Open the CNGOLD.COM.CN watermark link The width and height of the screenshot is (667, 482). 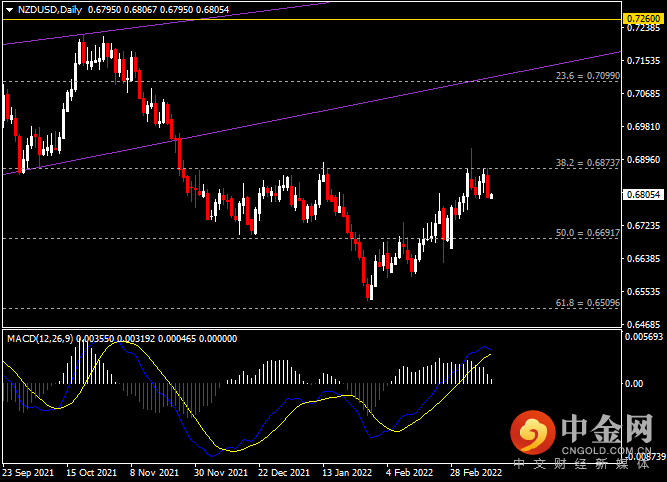point(606,450)
